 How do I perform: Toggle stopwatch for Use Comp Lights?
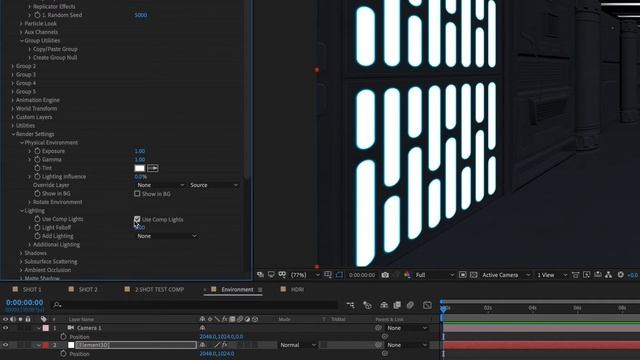37,219
